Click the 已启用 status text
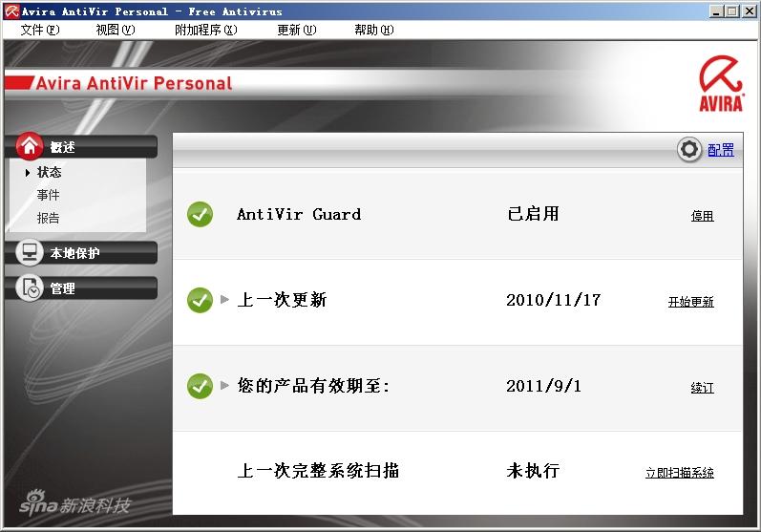Viewport: 761px width, 532px height. coord(533,214)
